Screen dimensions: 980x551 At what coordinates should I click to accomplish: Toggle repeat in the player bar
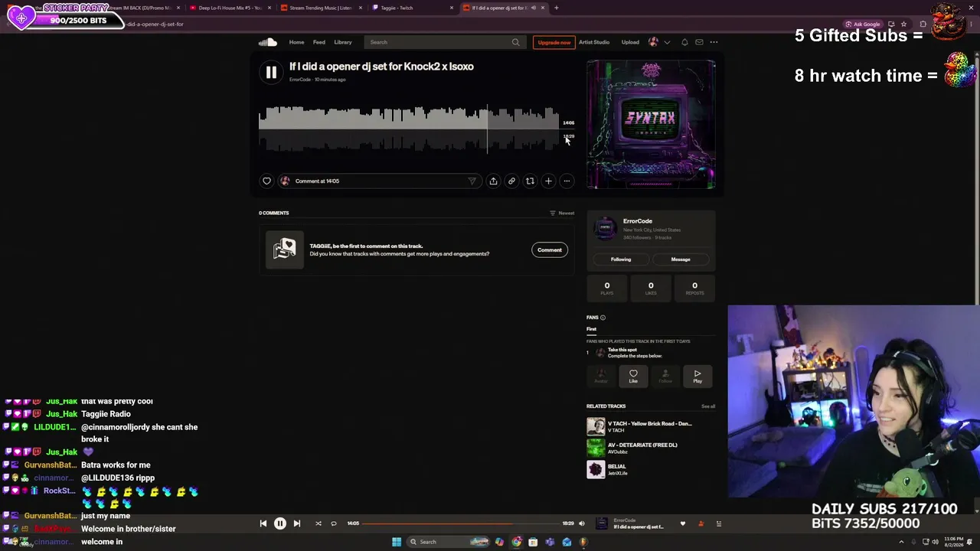(334, 523)
